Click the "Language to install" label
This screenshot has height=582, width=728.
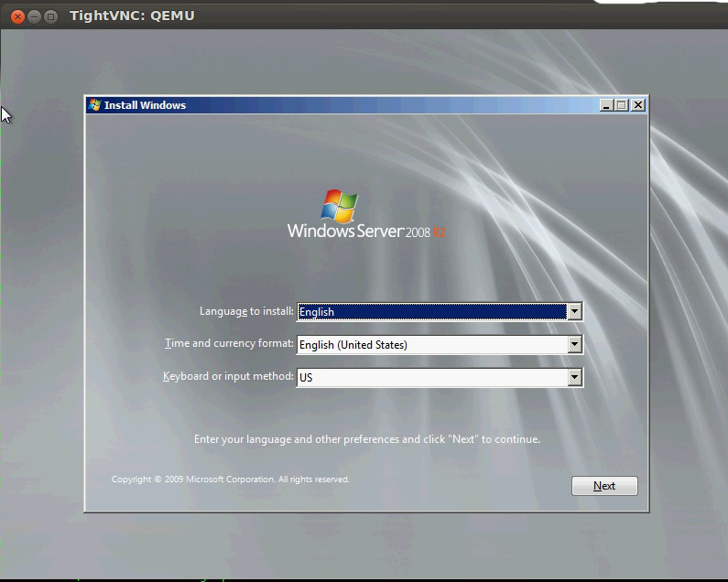tap(246, 311)
